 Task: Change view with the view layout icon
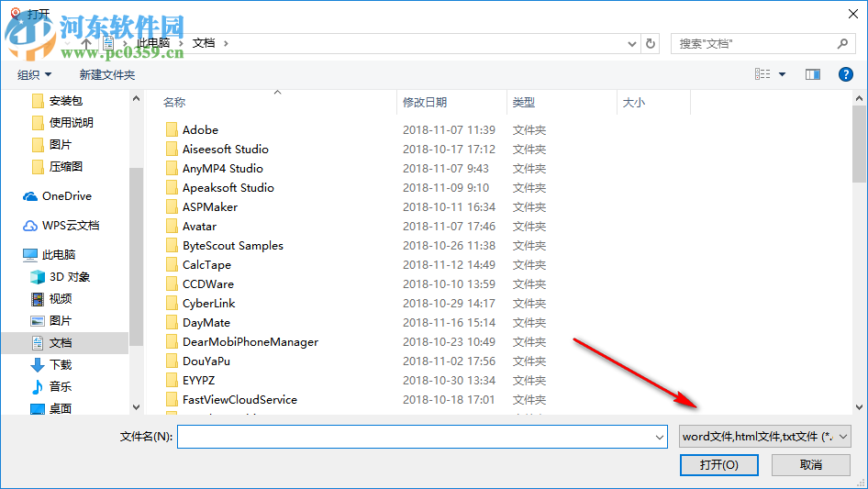click(x=762, y=74)
